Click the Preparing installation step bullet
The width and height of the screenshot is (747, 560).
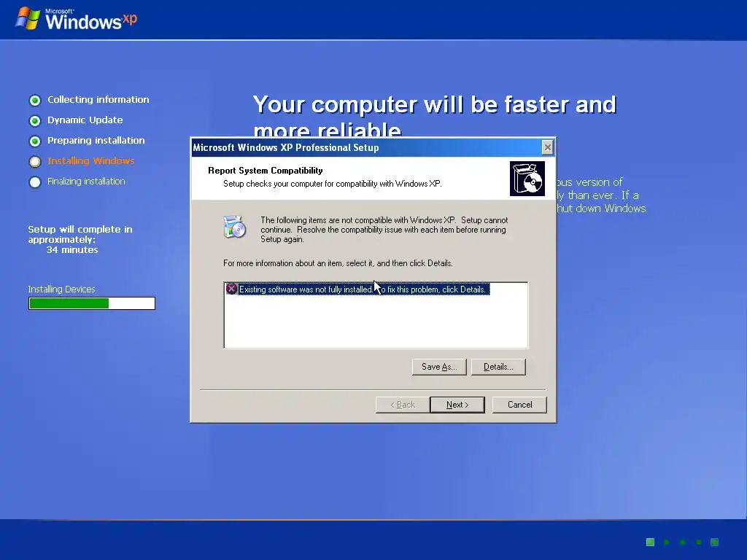(35, 141)
